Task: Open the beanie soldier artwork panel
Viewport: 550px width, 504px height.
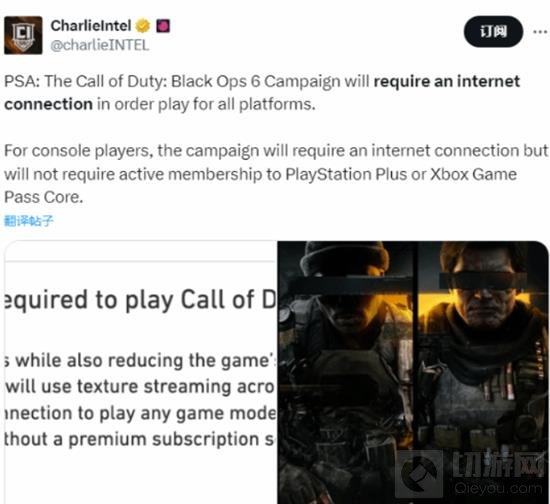Action: coord(347,372)
